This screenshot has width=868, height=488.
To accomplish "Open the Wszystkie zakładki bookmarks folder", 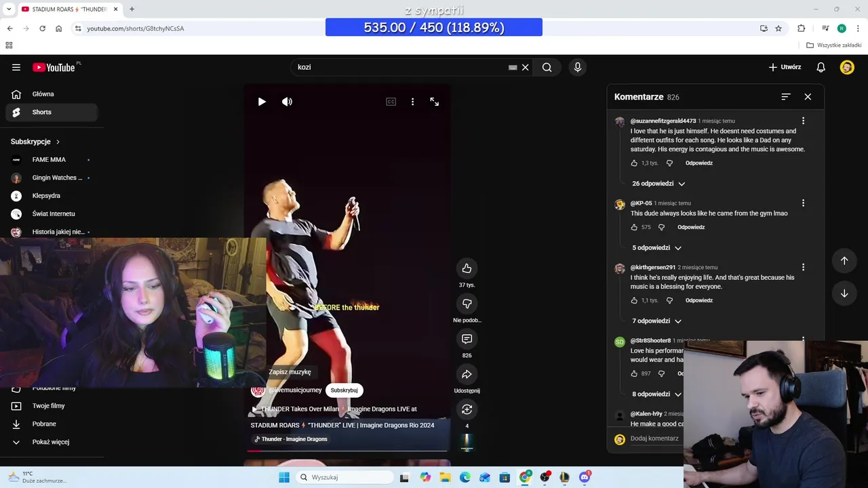I will [834, 45].
